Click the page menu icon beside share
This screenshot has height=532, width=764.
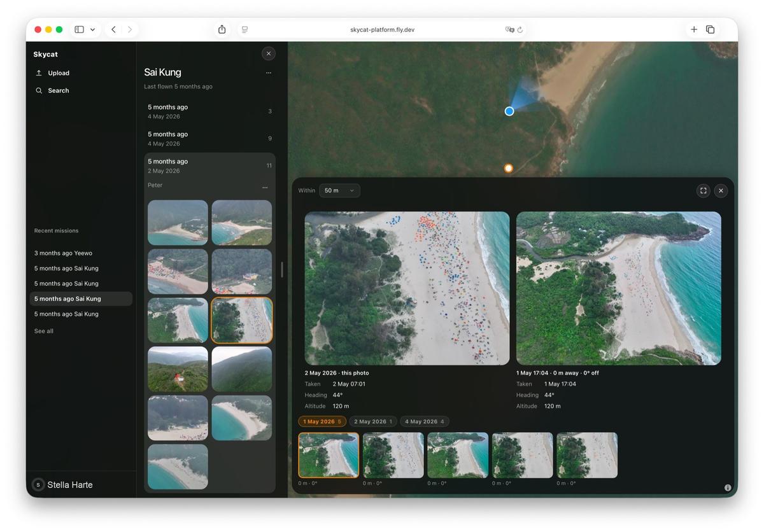click(244, 30)
